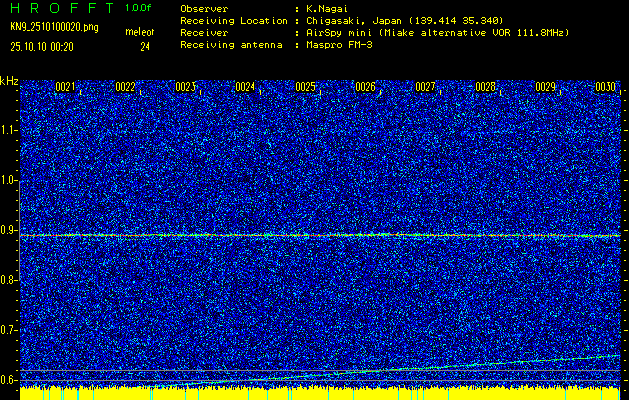The width and height of the screenshot is (629, 400).
Task: Click the 0025 time marker
Action: pyautogui.click(x=305, y=87)
